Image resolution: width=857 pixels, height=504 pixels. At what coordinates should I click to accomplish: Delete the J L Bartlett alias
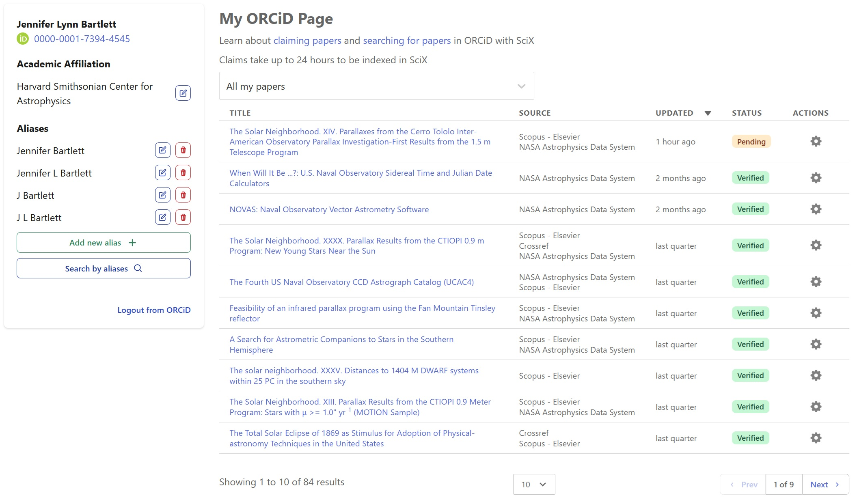point(183,217)
